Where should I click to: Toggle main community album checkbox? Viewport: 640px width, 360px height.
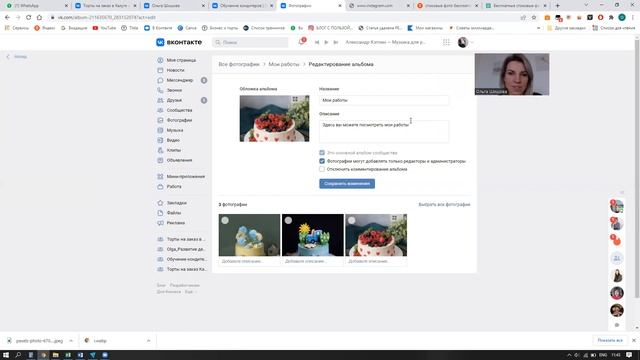(322, 153)
